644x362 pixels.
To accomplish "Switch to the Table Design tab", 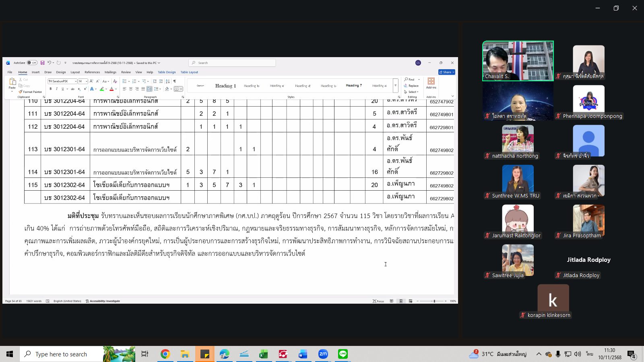I will [167, 72].
